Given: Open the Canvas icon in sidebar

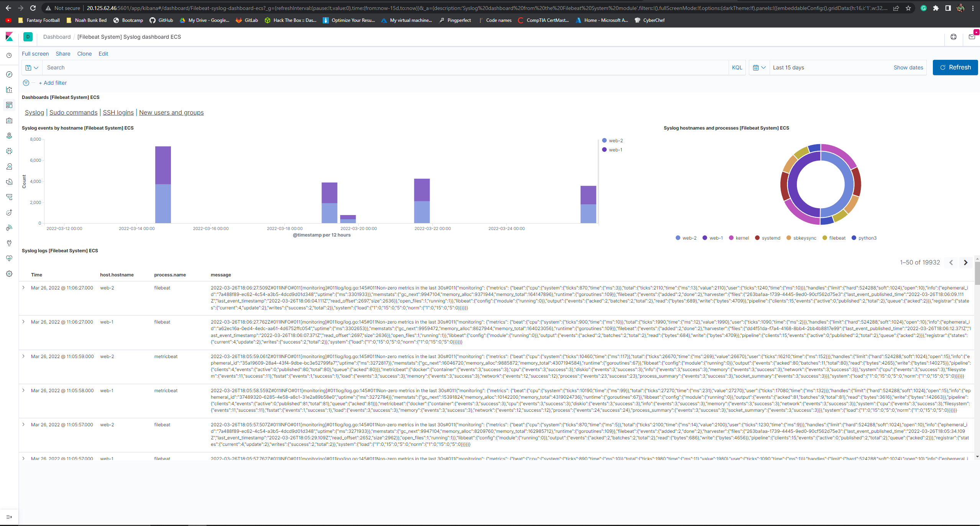Looking at the screenshot, I should pyautogui.click(x=9, y=120).
